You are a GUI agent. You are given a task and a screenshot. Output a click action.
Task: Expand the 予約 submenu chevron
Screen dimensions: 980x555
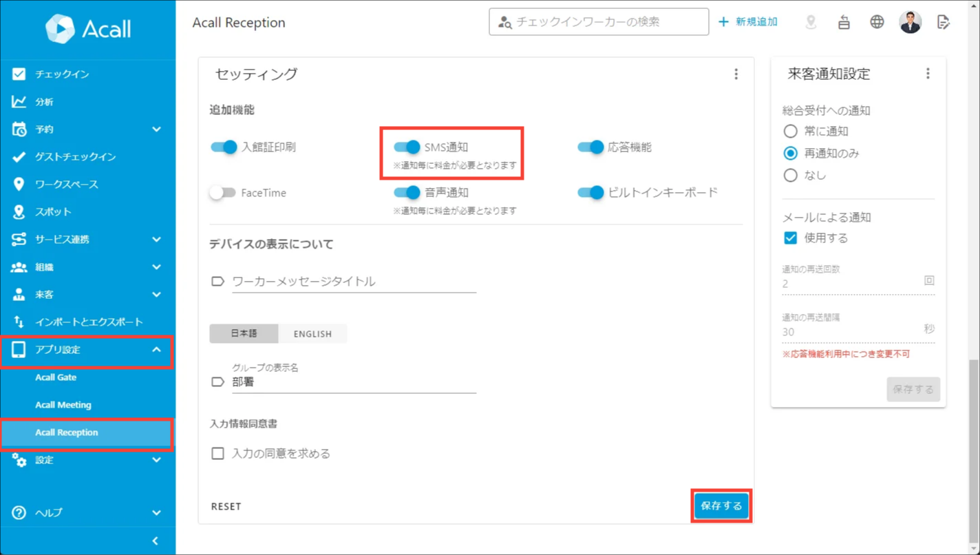156,129
